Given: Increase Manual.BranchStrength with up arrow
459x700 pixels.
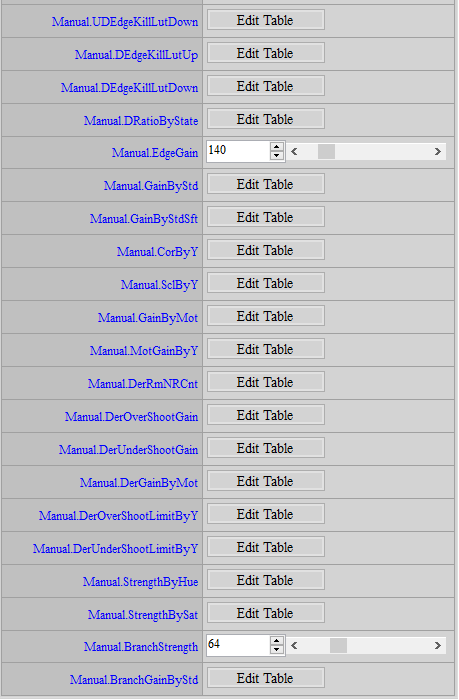Looking at the screenshot, I should tap(276, 641).
